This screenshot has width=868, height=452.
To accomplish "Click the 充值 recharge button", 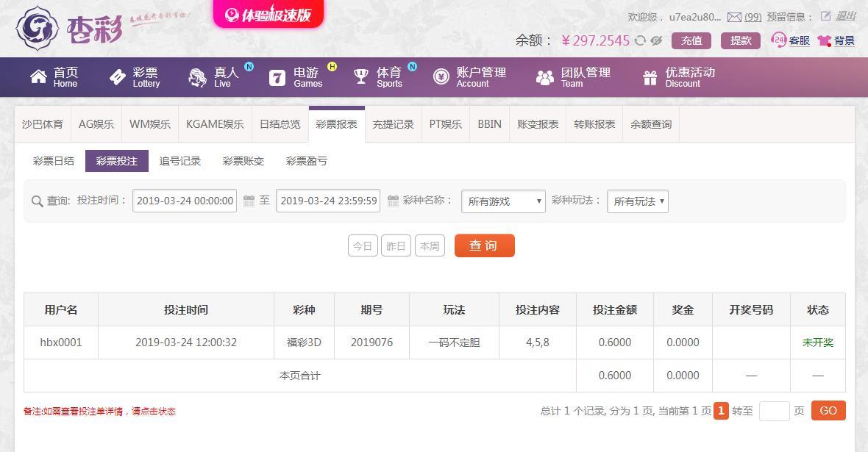I will [691, 40].
